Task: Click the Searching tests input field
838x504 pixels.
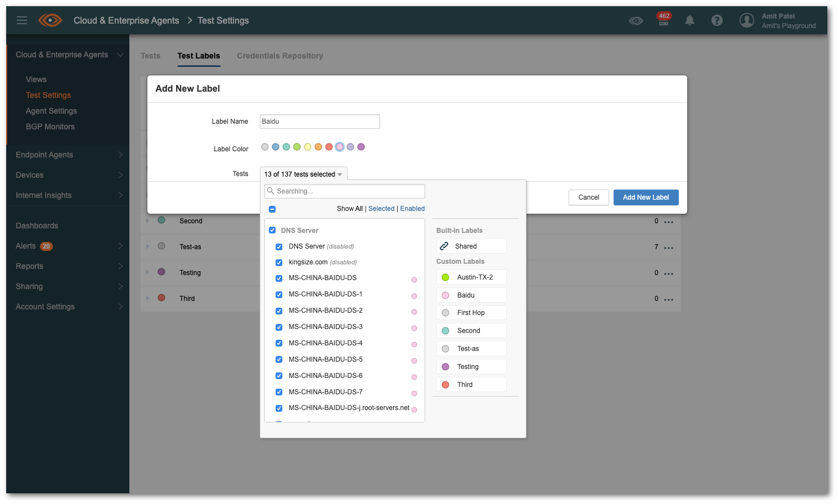Action: pos(345,191)
